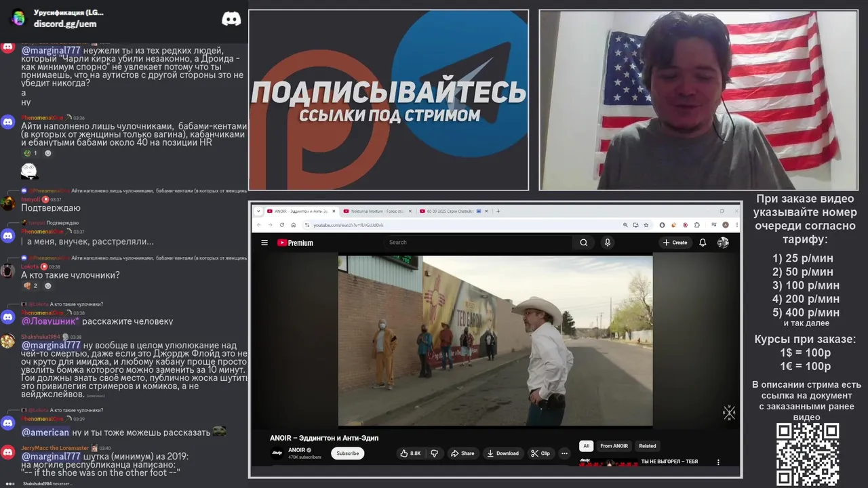The height and width of the screenshot is (488, 868).
Task: Click the browser address bar URL
Action: [348, 225]
